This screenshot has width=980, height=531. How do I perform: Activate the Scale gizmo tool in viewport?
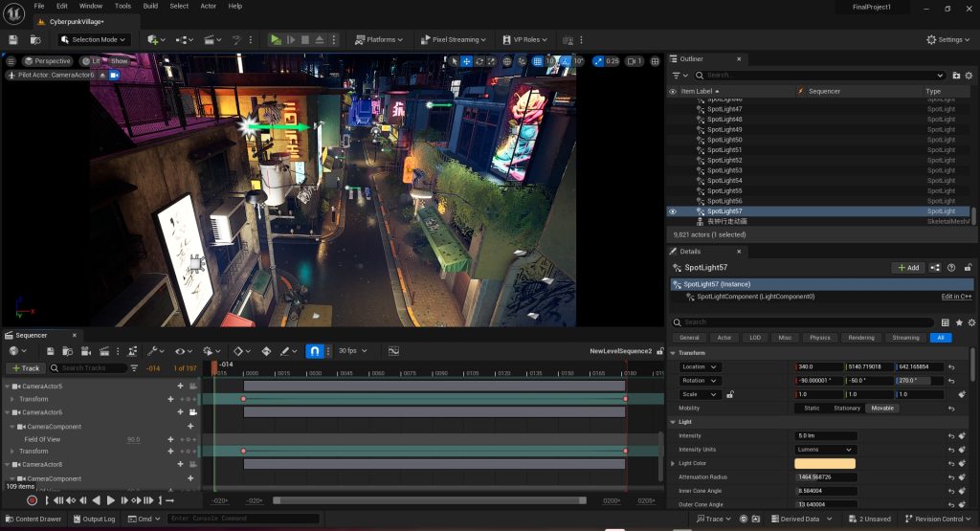(x=491, y=61)
